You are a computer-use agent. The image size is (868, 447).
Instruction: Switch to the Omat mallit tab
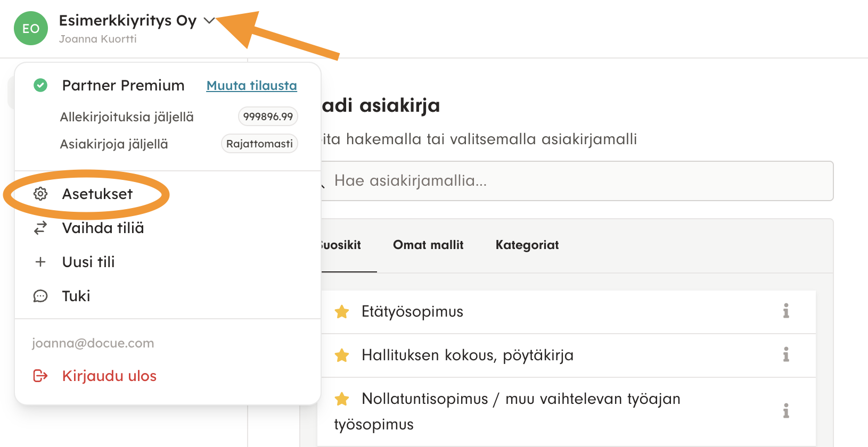click(428, 245)
